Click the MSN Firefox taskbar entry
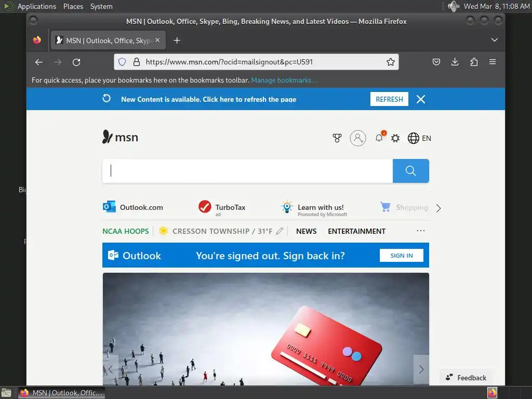This screenshot has height=399, width=532. coord(61,393)
